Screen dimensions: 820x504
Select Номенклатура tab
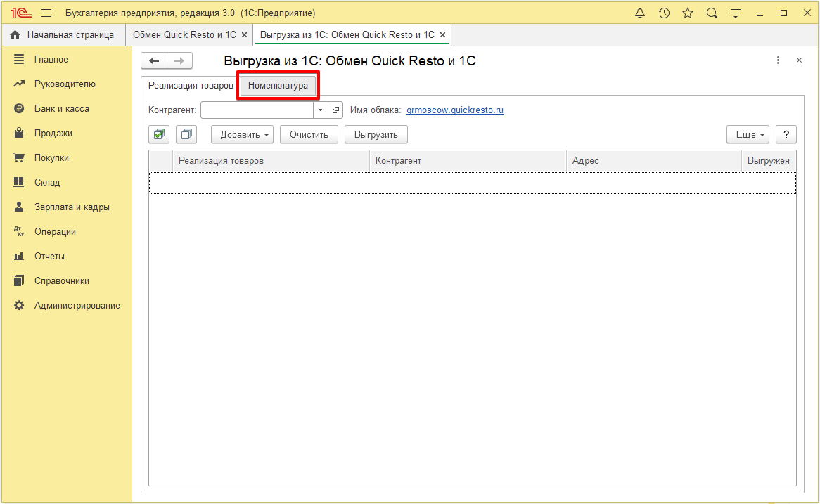coord(278,86)
